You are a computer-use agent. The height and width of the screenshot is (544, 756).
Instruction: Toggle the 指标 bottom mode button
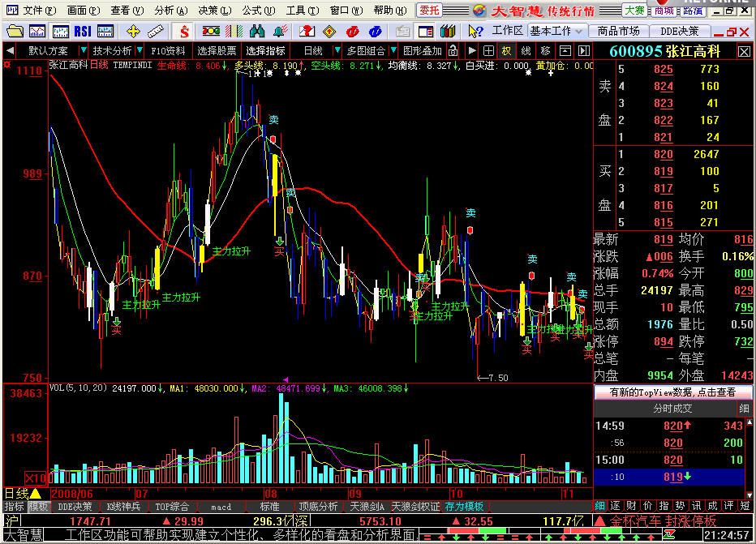[x=15, y=507]
